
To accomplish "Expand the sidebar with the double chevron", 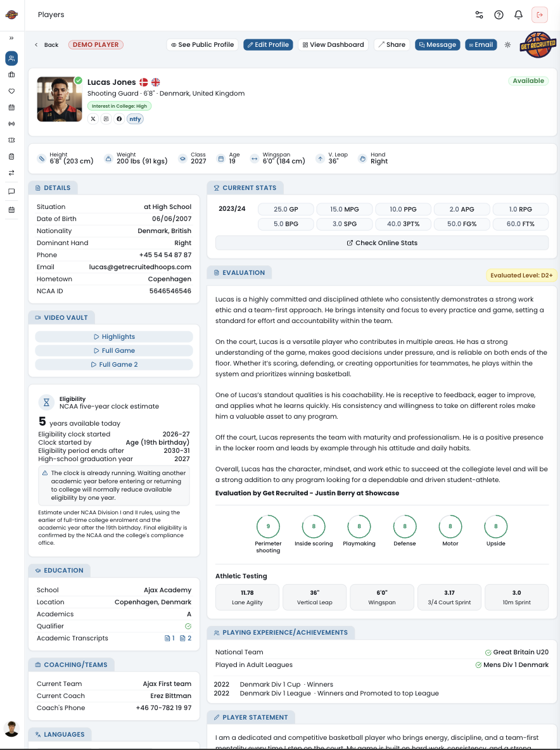I will pyautogui.click(x=11, y=38).
